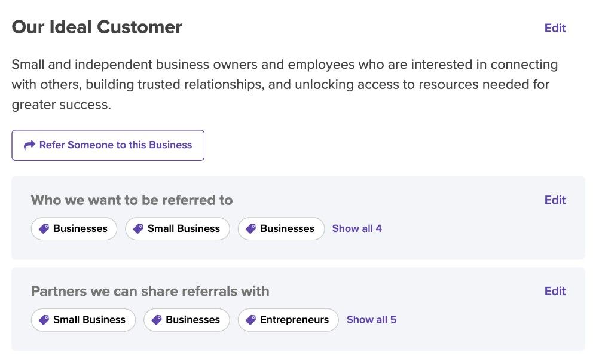Select the Entrepreneurs partner tag
Screen dimensions: 599x364
point(288,320)
